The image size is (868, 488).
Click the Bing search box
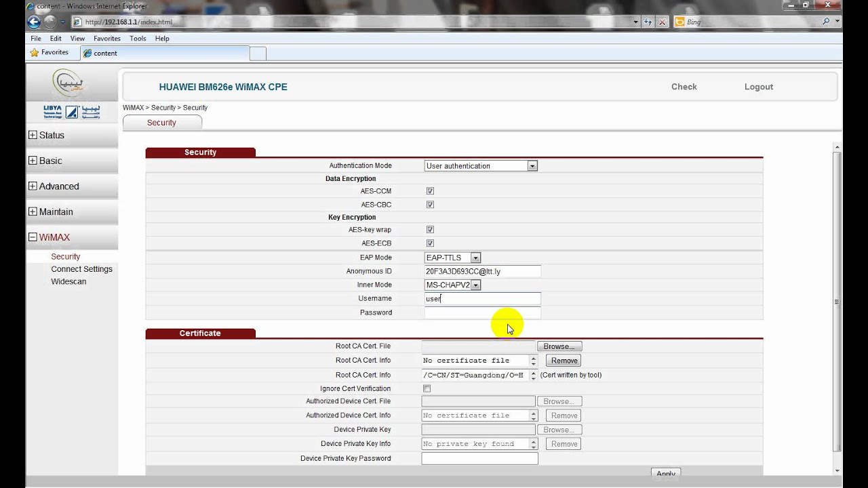click(x=746, y=22)
